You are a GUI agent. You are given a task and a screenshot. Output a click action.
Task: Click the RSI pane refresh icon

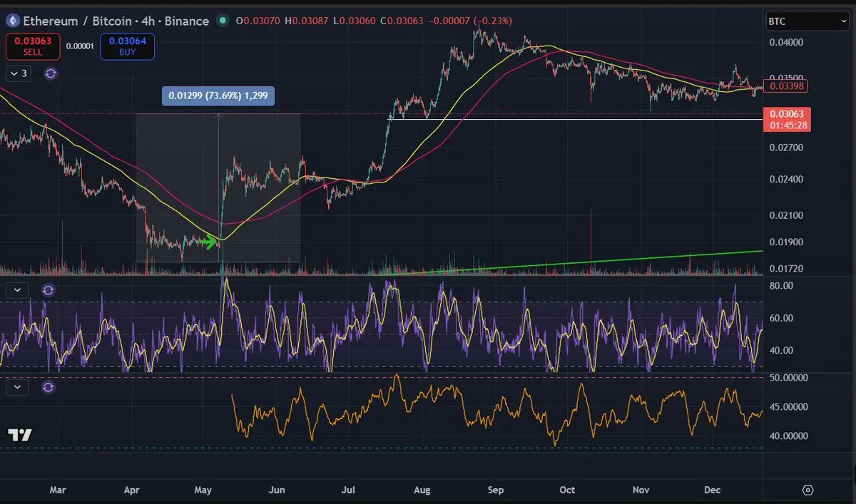point(48,290)
